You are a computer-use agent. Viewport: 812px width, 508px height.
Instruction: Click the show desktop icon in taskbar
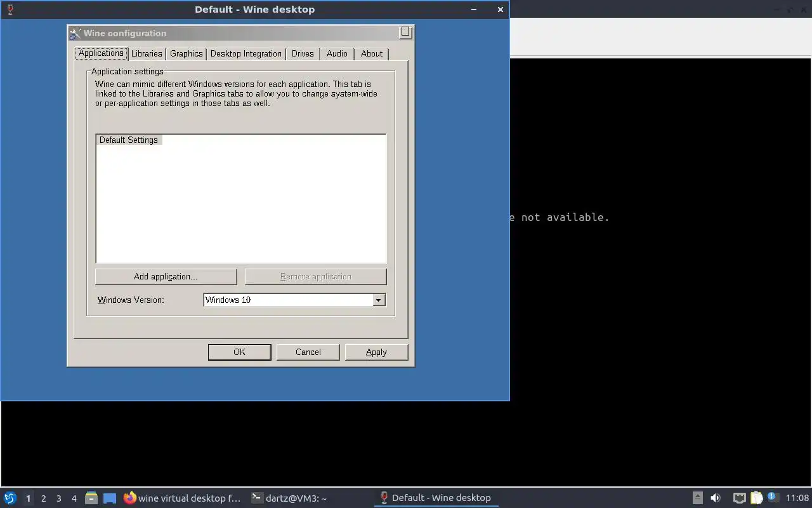pyautogui.click(x=110, y=498)
